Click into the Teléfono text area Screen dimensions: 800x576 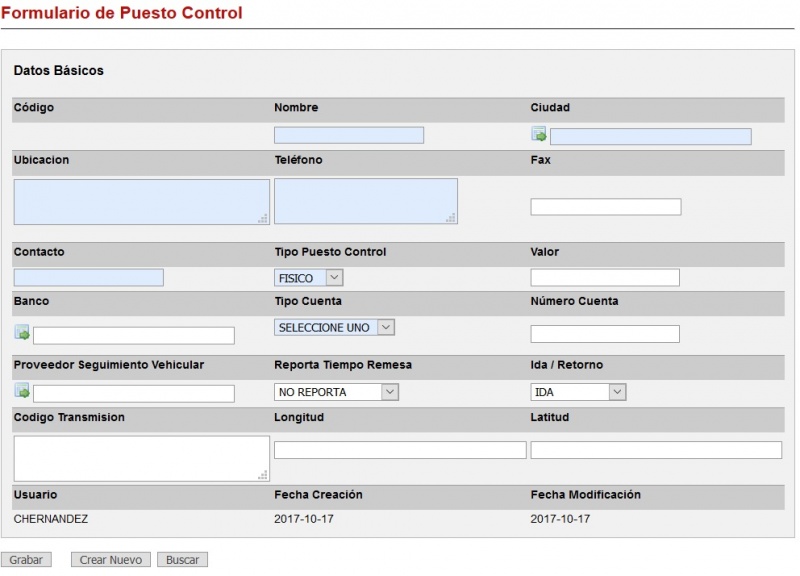(365, 201)
